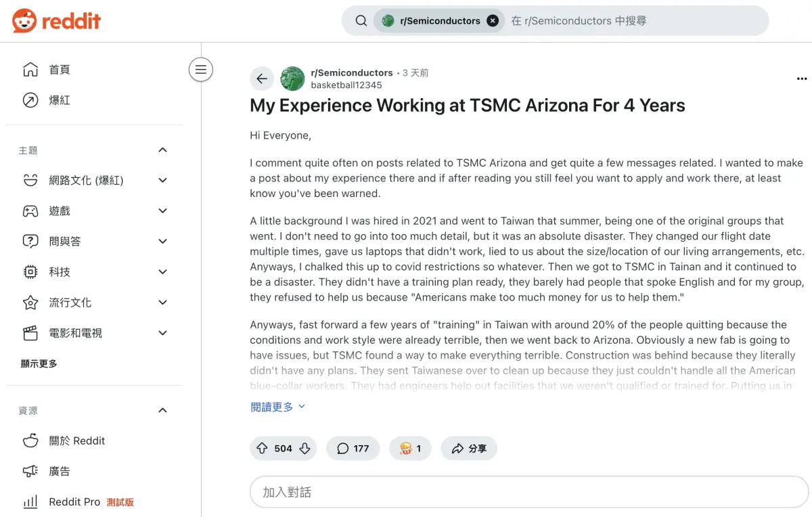The height and width of the screenshot is (517, 812).
Task: Click the award icon showing 1
Action: point(410,448)
